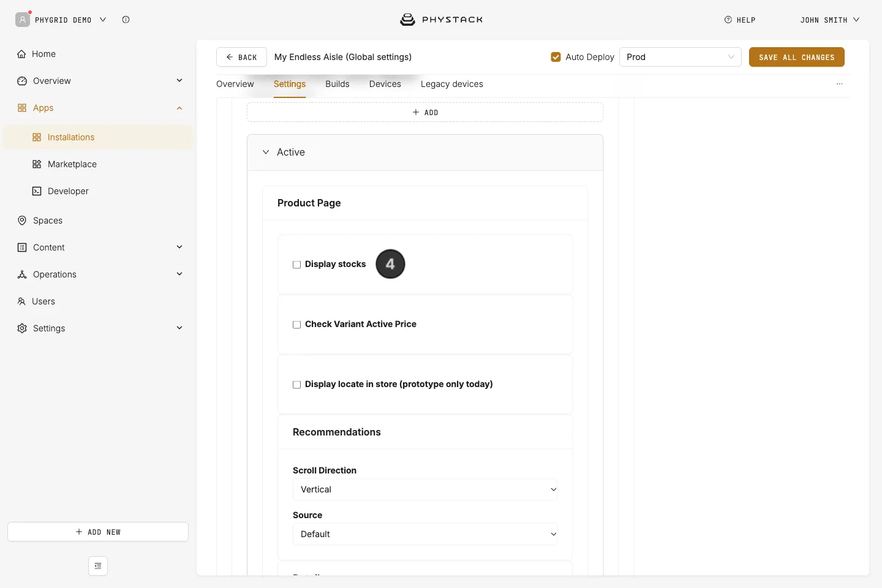
Task: Open the Prod environment dropdown
Action: (x=680, y=57)
